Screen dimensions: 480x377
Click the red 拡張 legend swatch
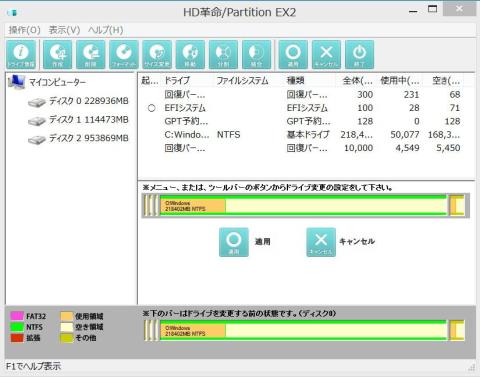tap(17, 338)
